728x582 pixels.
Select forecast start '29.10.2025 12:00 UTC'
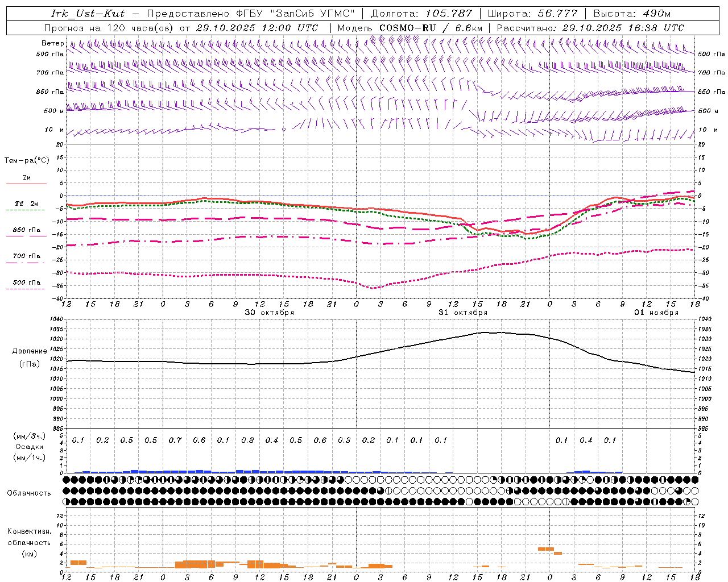[257, 27]
